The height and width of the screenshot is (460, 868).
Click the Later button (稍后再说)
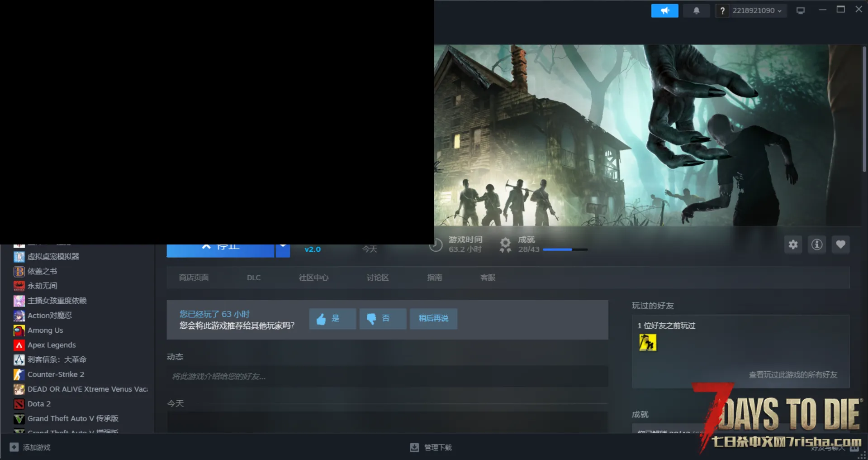click(433, 319)
